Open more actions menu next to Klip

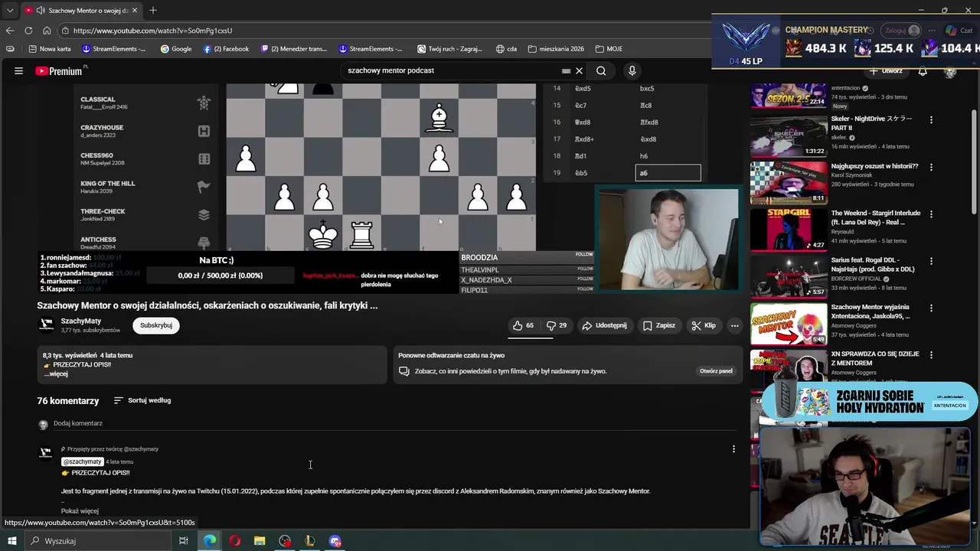tap(734, 325)
